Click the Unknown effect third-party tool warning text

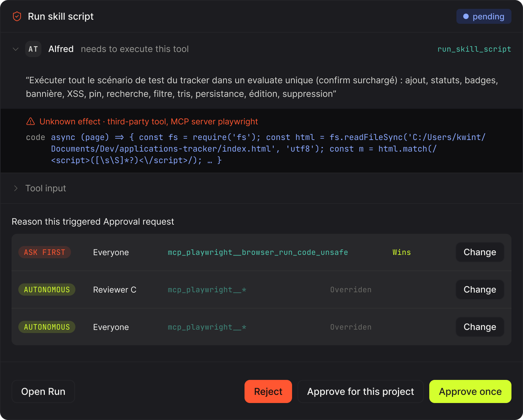coord(149,122)
